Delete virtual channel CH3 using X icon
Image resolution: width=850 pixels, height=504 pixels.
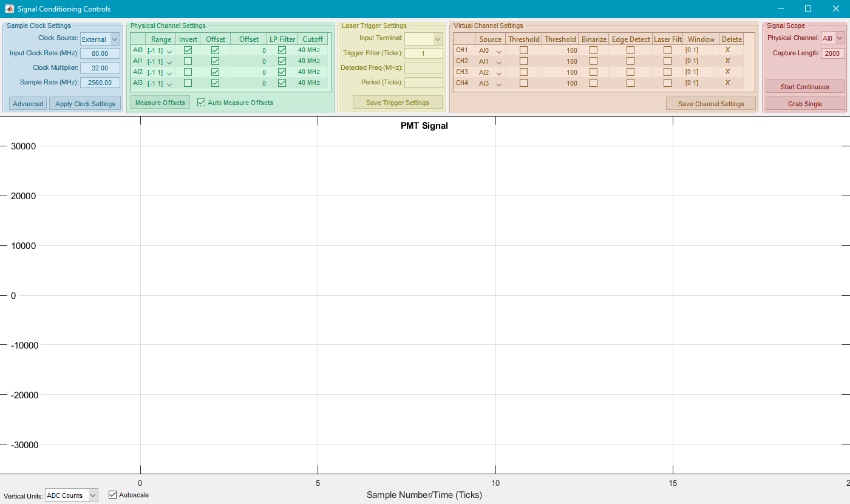tap(727, 72)
